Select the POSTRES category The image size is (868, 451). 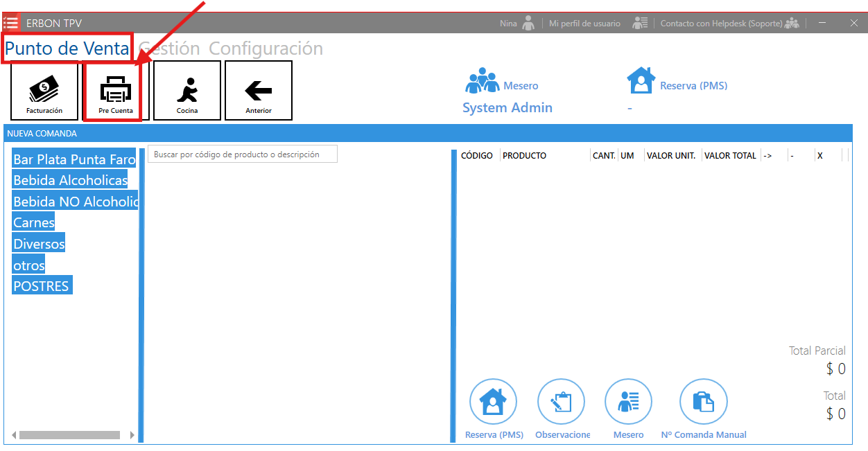point(42,286)
